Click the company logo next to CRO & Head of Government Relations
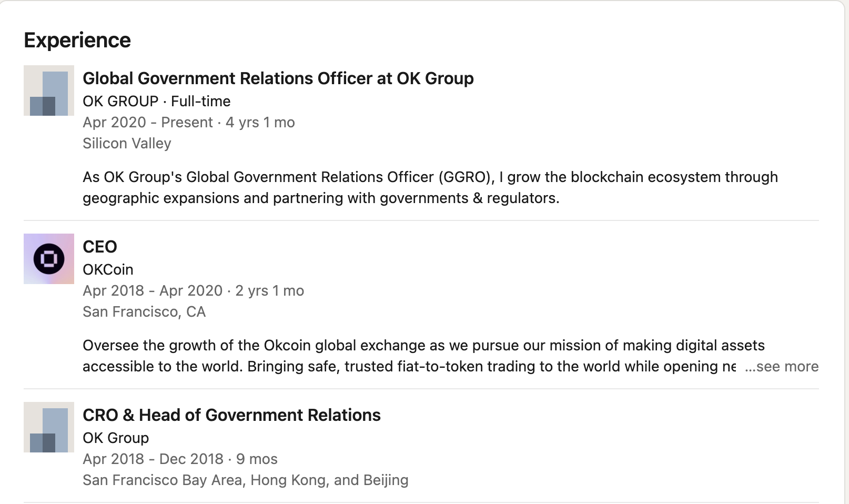The height and width of the screenshot is (504, 849). [49, 427]
